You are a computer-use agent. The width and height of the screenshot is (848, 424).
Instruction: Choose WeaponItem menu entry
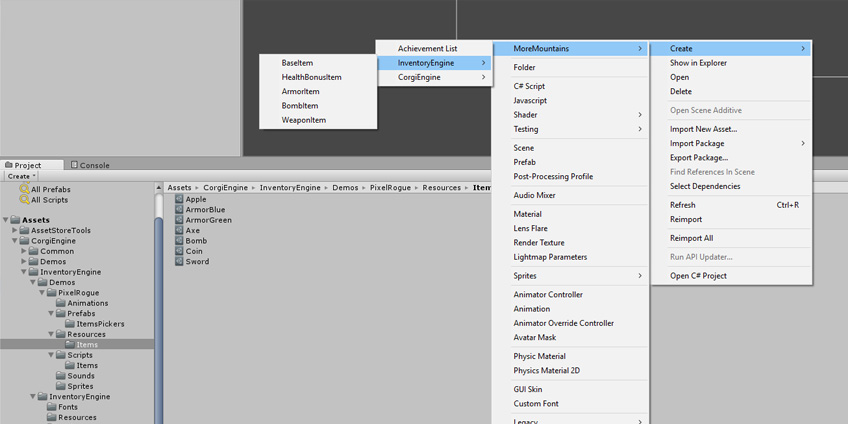pyautogui.click(x=318, y=120)
